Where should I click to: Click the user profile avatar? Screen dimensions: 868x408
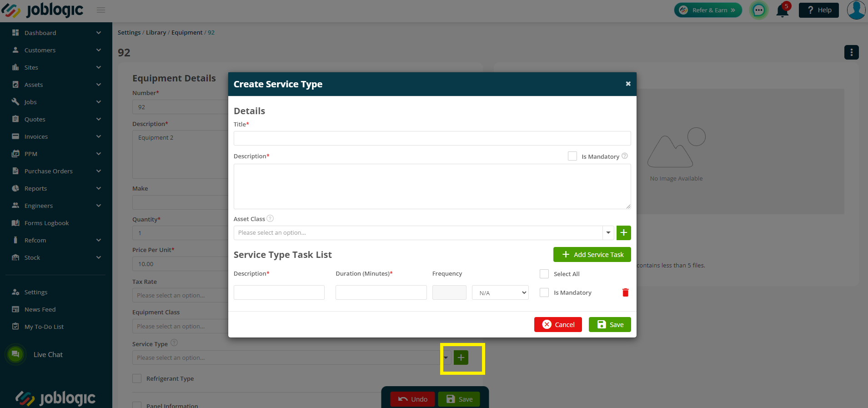[x=856, y=10]
